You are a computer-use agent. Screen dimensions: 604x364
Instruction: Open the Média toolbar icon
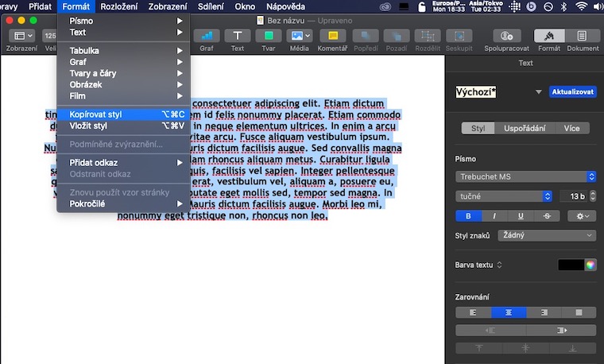(x=300, y=36)
